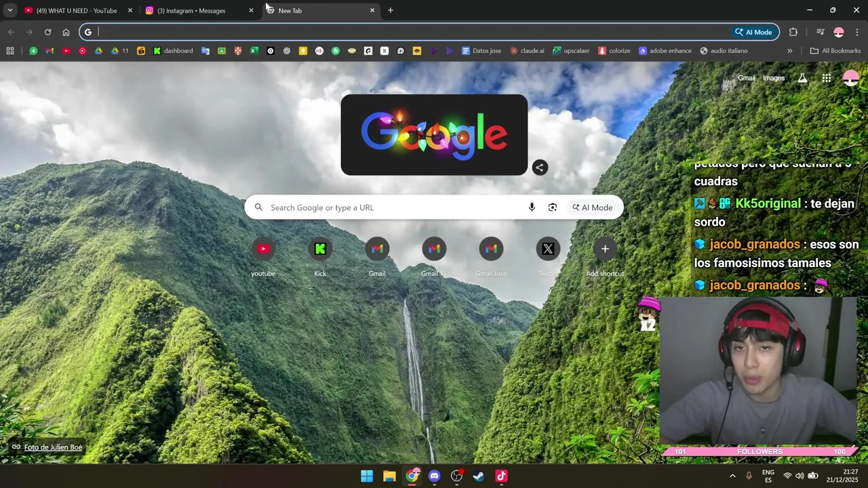Open the Images link
This screenshot has width=868, height=488.
pos(774,78)
